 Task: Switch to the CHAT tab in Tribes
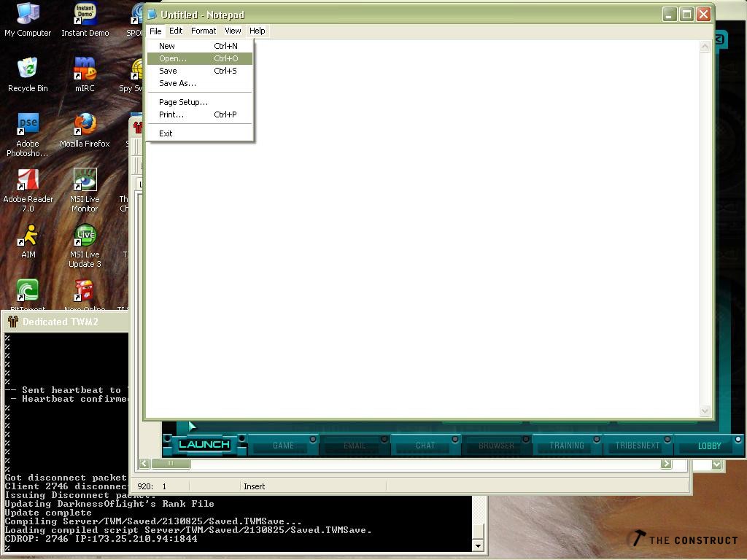point(425,446)
